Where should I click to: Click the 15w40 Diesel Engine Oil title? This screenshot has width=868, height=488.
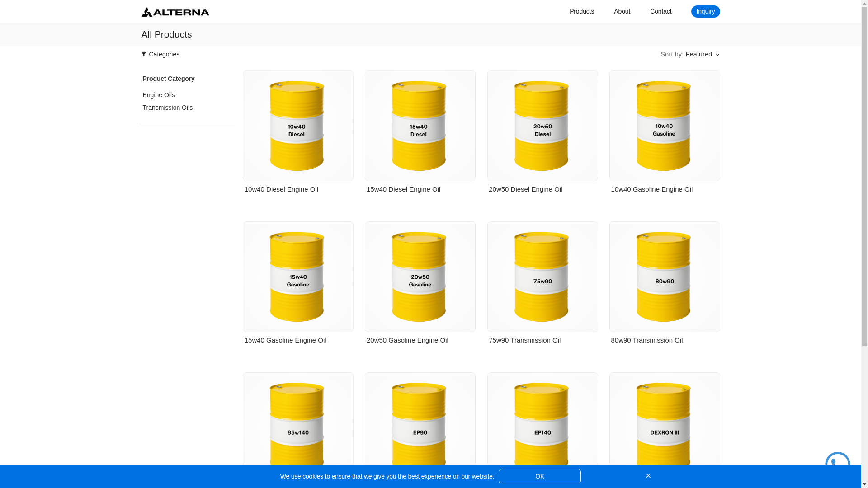[403, 189]
